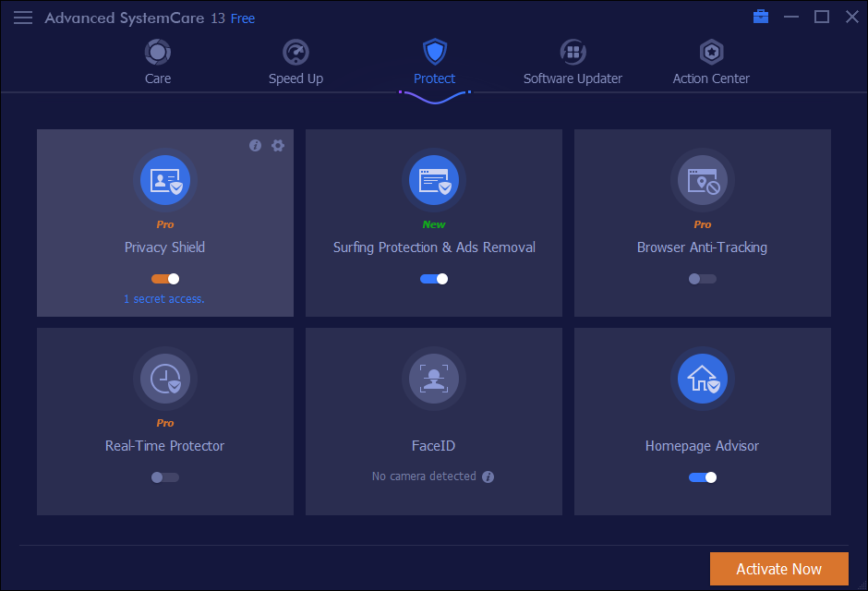Image resolution: width=868 pixels, height=591 pixels.
Task: Open the hamburger main menu
Action: [23, 18]
